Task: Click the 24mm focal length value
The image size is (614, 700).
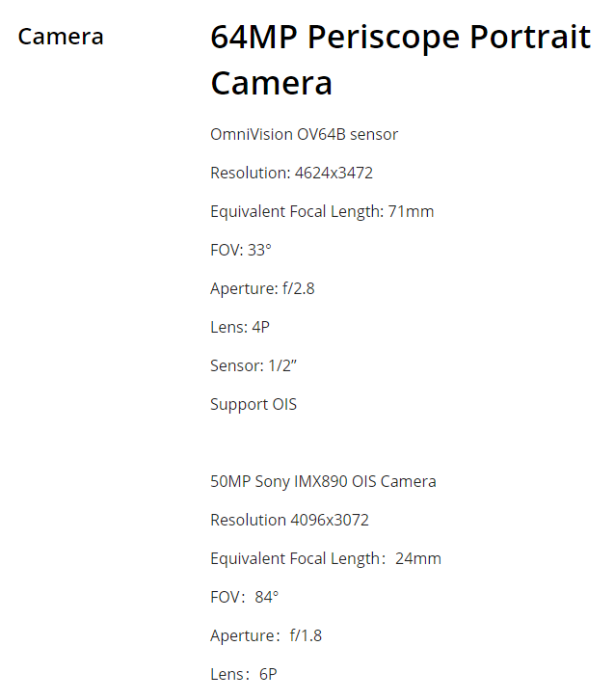Action: (x=418, y=558)
